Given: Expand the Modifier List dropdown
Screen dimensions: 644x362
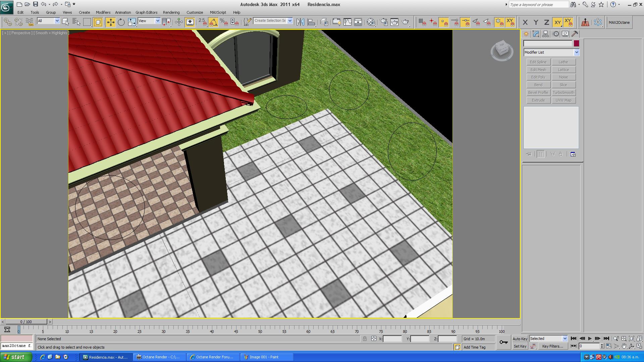Looking at the screenshot, I should [x=576, y=52].
